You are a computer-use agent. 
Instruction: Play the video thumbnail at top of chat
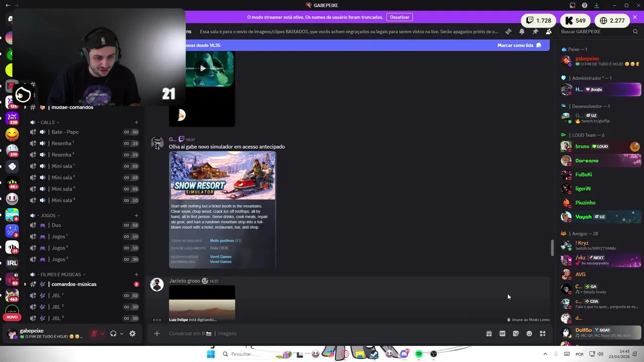tap(203, 68)
